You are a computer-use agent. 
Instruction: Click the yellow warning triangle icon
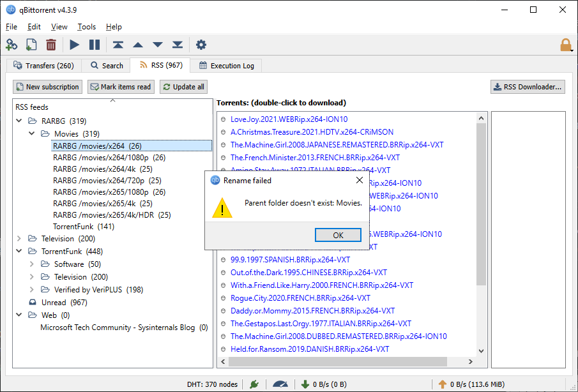pos(222,207)
